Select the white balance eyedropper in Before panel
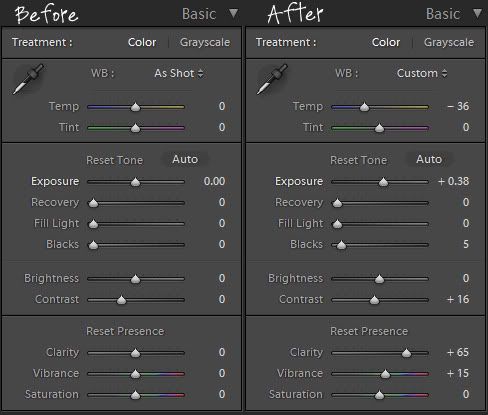This screenshot has width=488, height=415. coord(28,79)
